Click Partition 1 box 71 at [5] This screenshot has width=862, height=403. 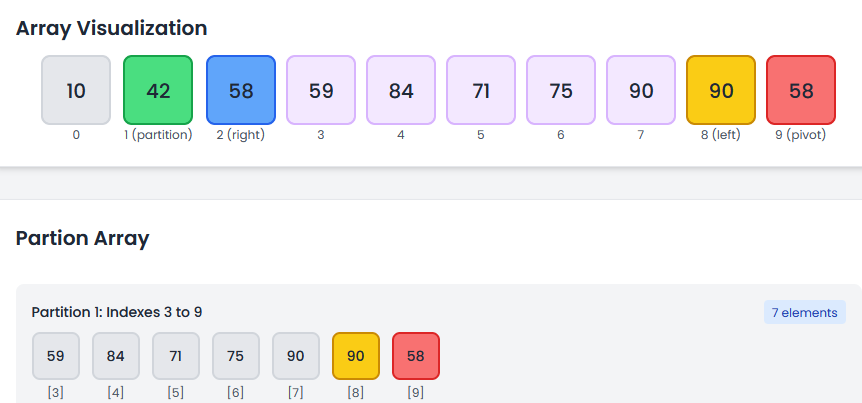pyautogui.click(x=176, y=356)
